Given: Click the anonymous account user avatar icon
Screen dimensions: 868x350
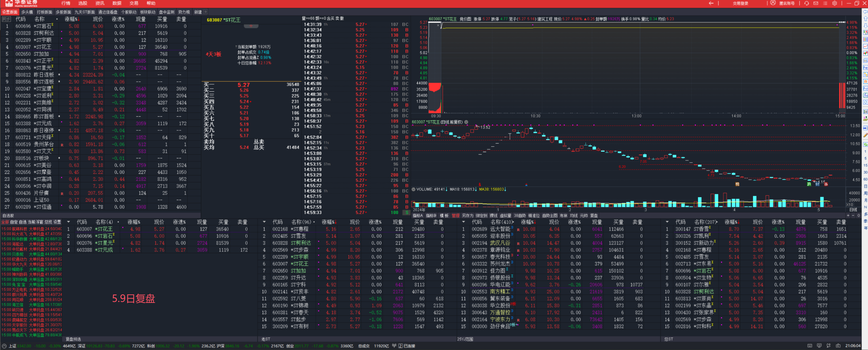Looking at the screenshot, I should (773, 3).
